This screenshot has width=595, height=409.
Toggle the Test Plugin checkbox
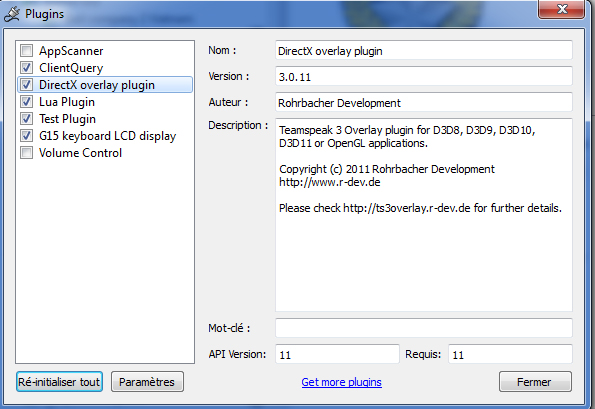click(x=26, y=119)
